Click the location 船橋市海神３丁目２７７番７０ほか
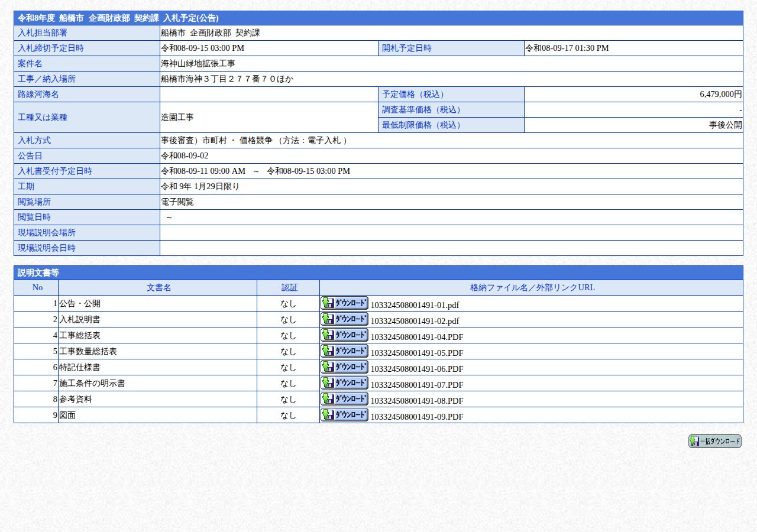Viewport: 757px width, 532px height. [x=227, y=79]
